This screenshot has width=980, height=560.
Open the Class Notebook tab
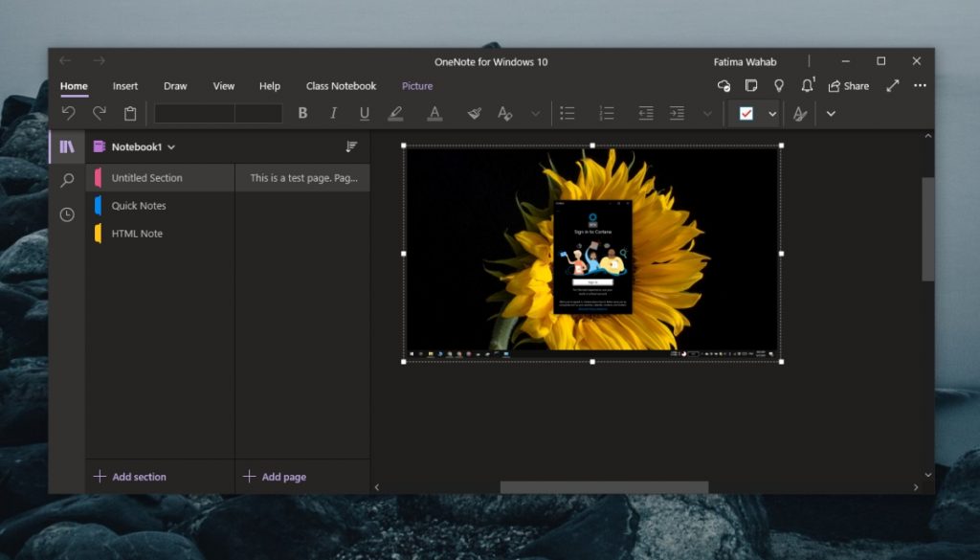click(342, 86)
